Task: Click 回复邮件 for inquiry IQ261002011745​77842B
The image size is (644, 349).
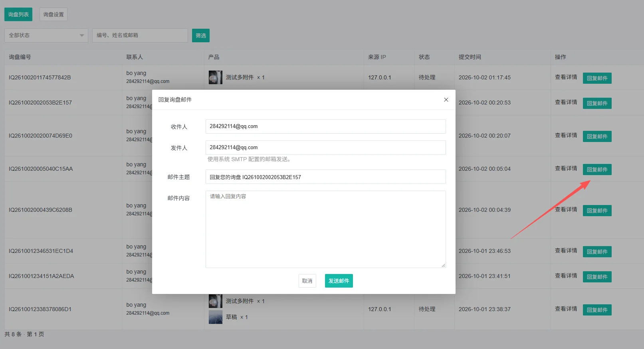Action: [597, 78]
